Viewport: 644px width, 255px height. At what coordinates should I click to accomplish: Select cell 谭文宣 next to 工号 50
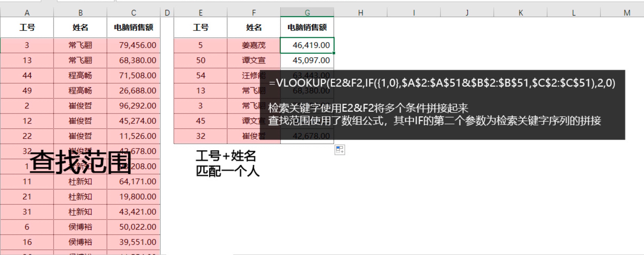click(254, 61)
